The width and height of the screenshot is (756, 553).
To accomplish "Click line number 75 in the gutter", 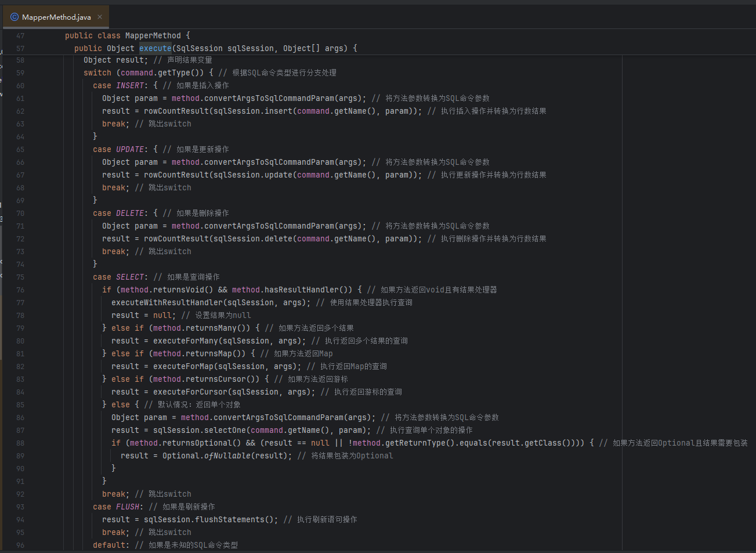I will tap(20, 277).
